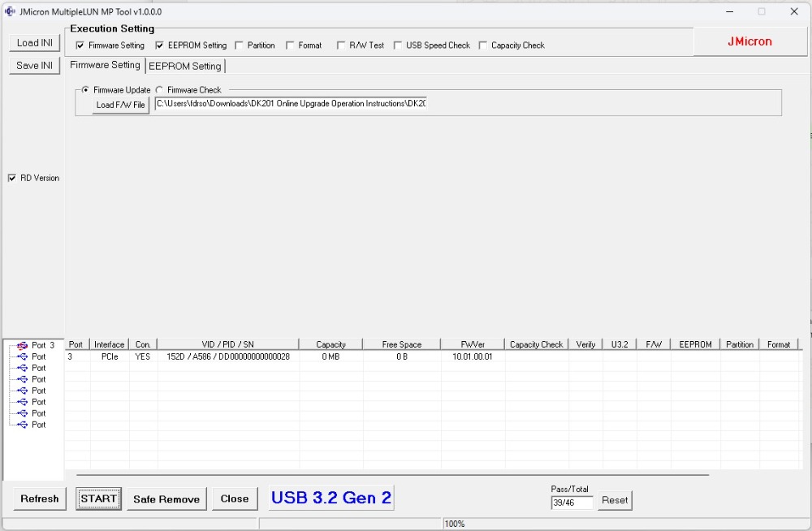This screenshot has height=531, width=812.
Task: Select the Port 3 USB device icon
Action: [22, 345]
